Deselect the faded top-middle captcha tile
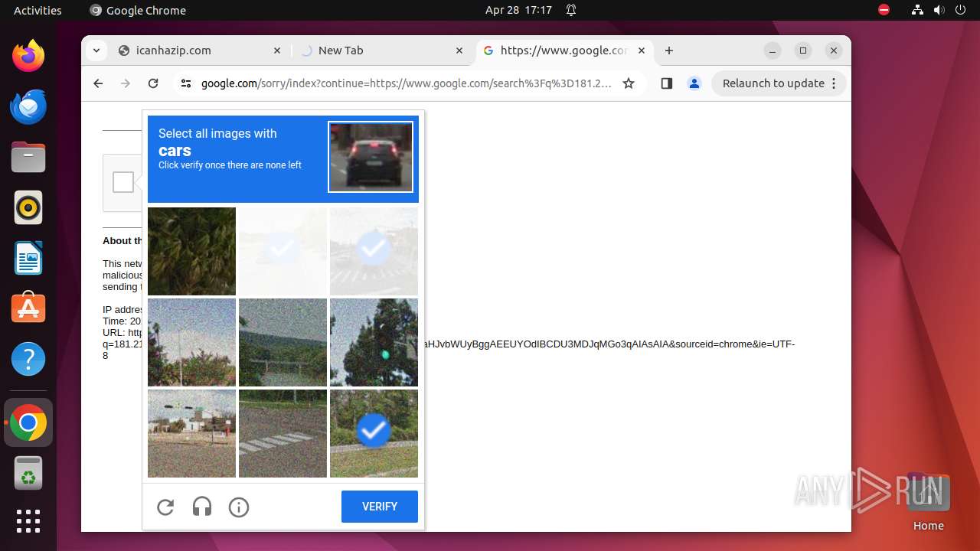The width and height of the screenshot is (980, 551). (283, 251)
